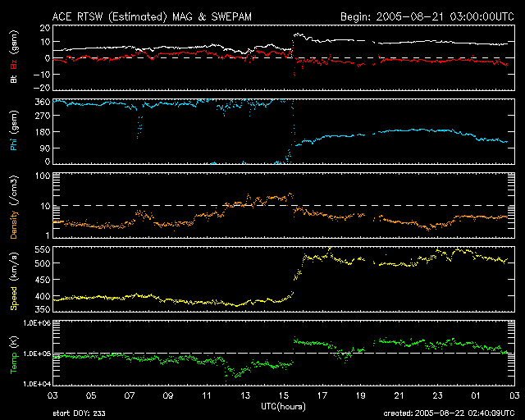Click the 15 hour label on the time axis
Viewport: 525px width, 420px height.
point(284,395)
